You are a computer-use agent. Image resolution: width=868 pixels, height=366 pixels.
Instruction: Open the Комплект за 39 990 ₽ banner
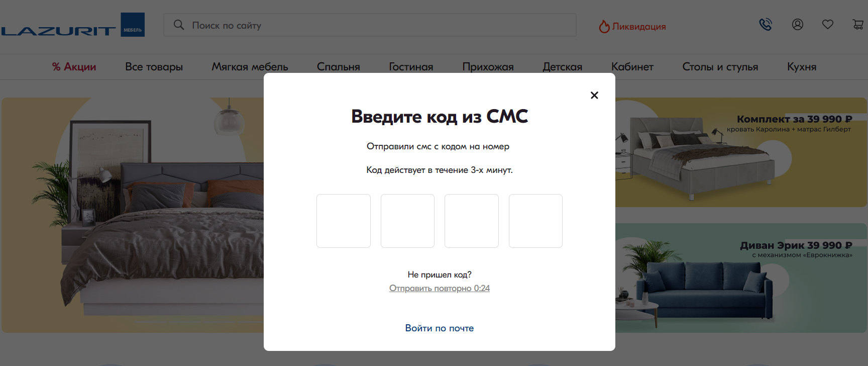click(x=741, y=152)
